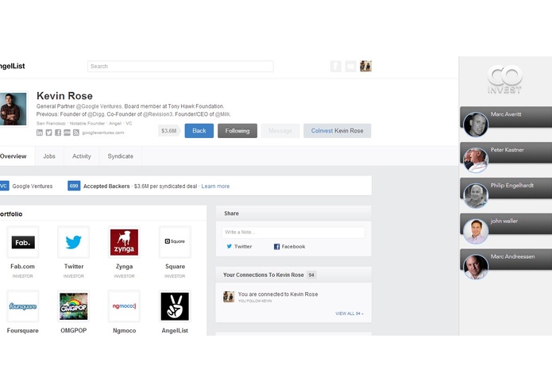Focus the Search input field
This screenshot has height=392, width=552.
point(180,66)
